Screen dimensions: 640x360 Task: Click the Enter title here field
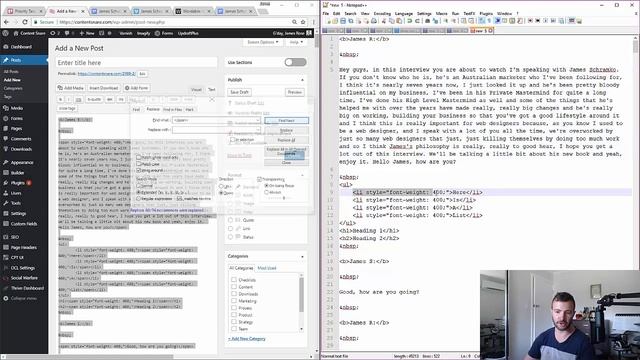coord(136,62)
